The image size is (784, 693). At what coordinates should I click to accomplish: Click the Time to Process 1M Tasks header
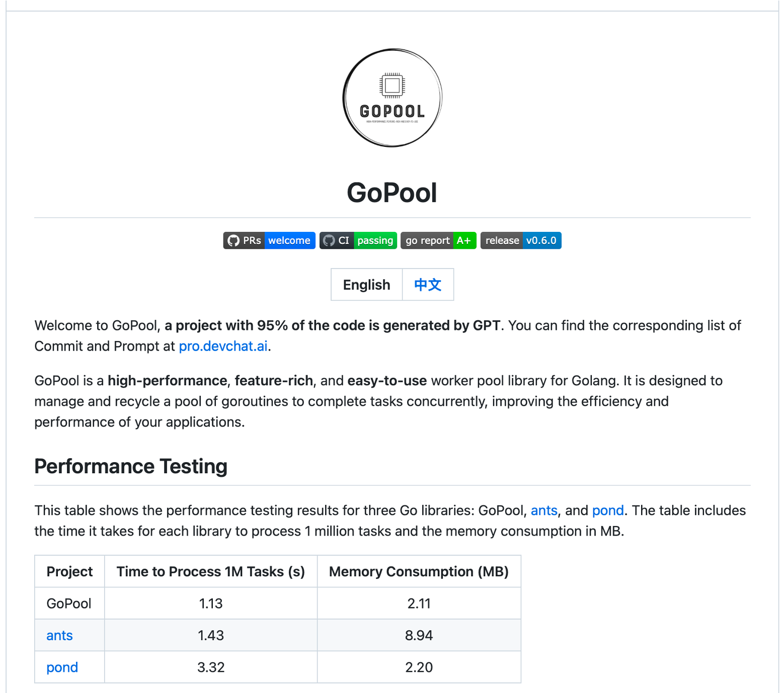click(211, 571)
